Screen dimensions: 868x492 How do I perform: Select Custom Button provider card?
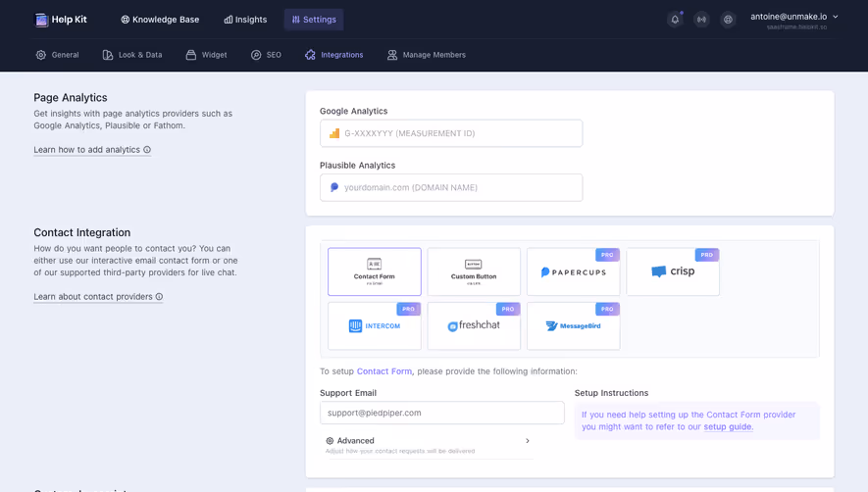pyautogui.click(x=474, y=271)
